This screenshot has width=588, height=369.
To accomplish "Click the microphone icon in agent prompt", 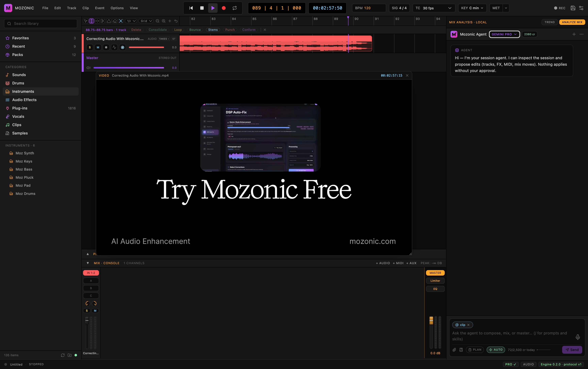I will click(x=578, y=337).
